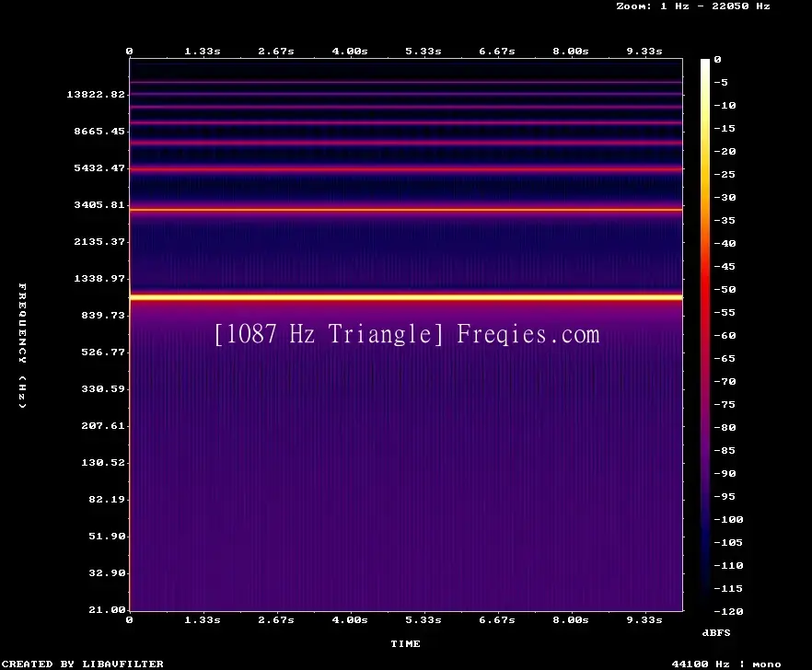This screenshot has height=670, width=812.
Task: Click 8.00s on the upper time axis
Action: (x=570, y=52)
